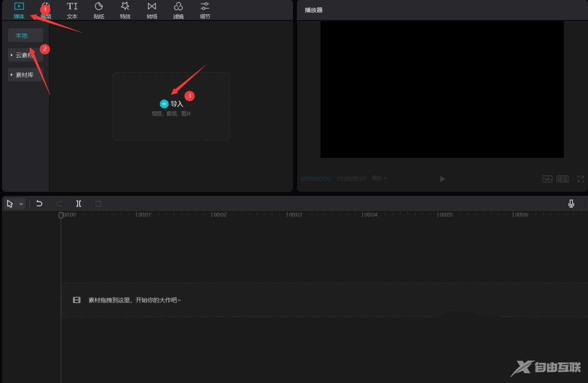Select the 本地 (Local) media source
Screen dimensions: 588x383
pyautogui.click(x=25, y=35)
